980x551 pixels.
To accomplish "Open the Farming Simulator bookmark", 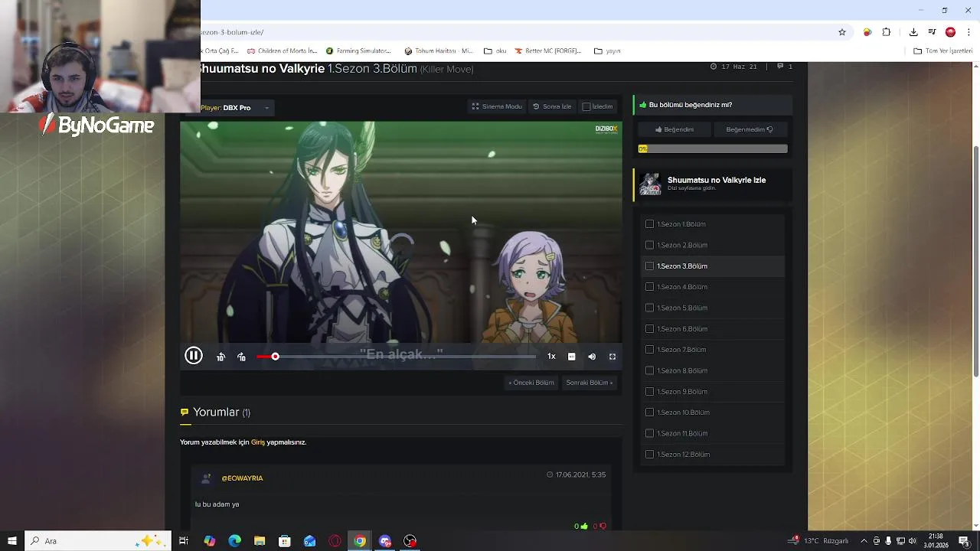I will (x=358, y=51).
